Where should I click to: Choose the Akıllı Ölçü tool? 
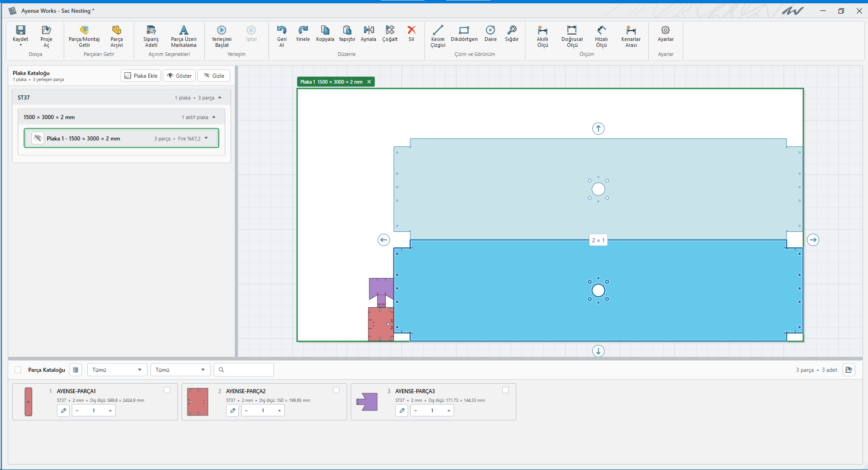[542, 36]
